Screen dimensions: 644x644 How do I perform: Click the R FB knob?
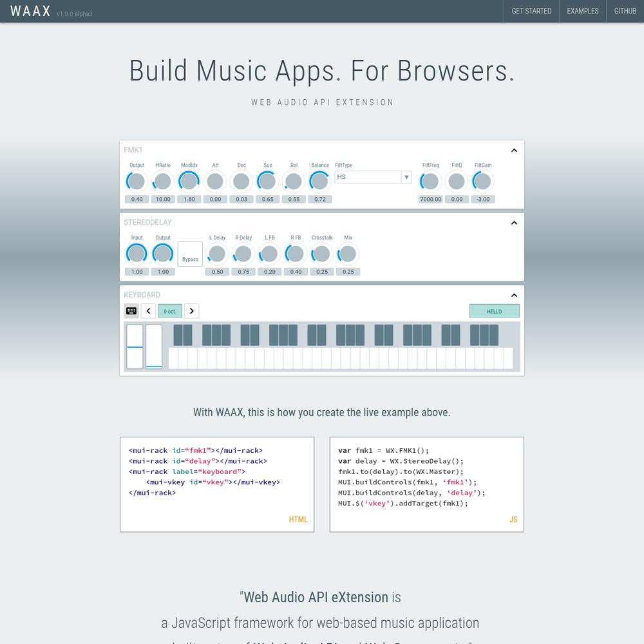(296, 254)
